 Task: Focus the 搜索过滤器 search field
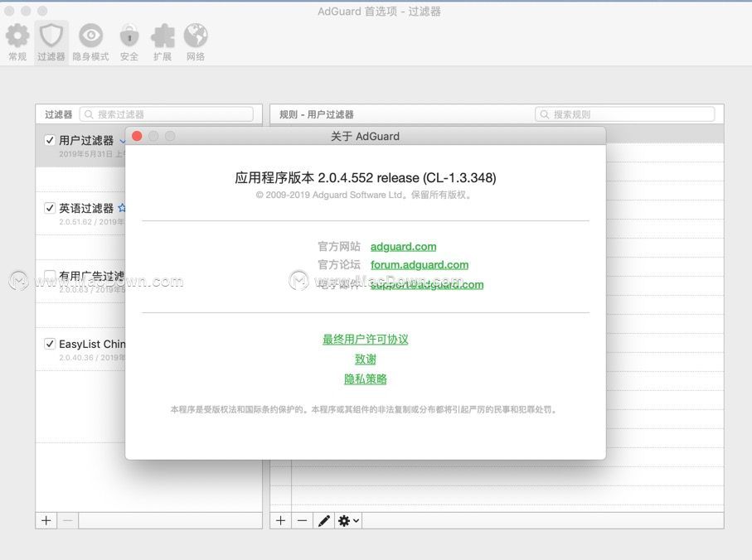167,114
